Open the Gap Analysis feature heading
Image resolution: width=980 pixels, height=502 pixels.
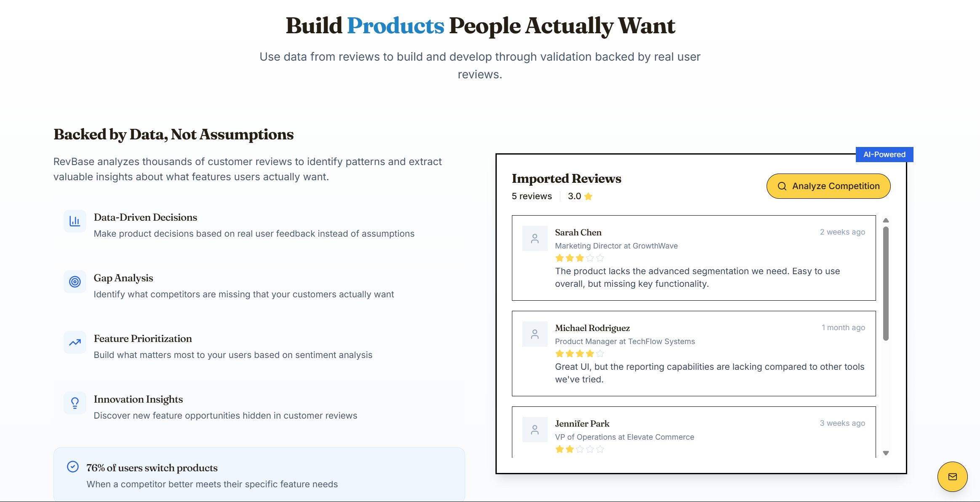click(x=123, y=278)
